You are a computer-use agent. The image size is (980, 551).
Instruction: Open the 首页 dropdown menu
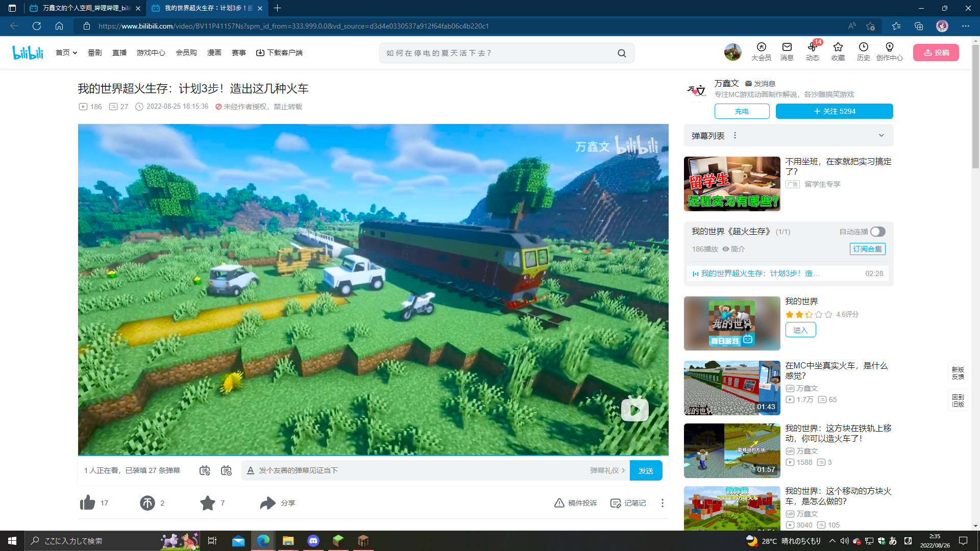pos(66,53)
